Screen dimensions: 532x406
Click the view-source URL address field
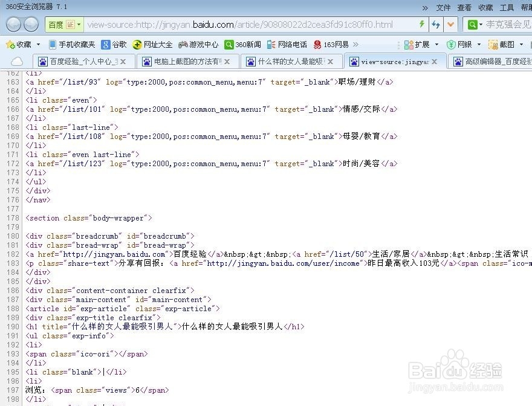pyautogui.click(x=239, y=25)
